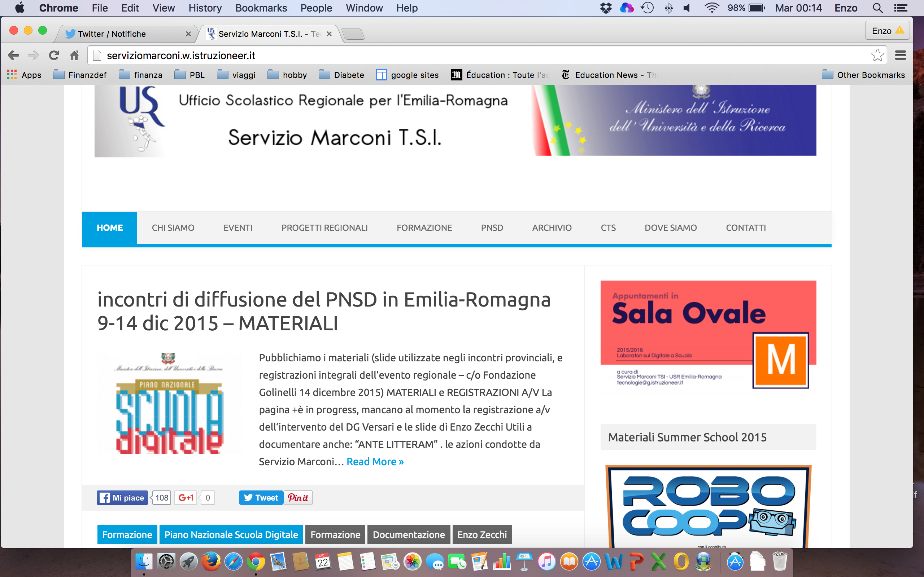
Task: Click the Google +1 button
Action: (x=186, y=498)
